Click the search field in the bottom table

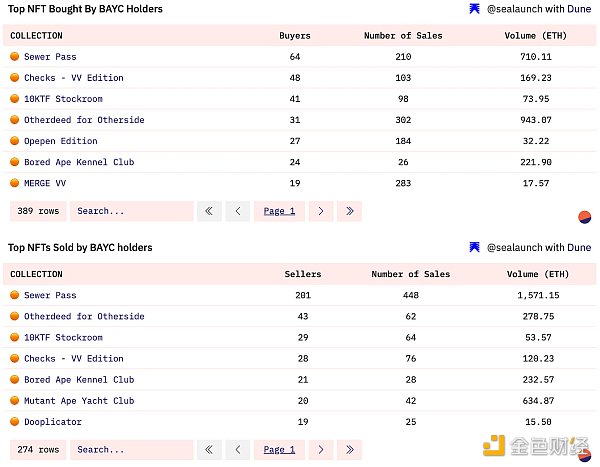(131, 450)
